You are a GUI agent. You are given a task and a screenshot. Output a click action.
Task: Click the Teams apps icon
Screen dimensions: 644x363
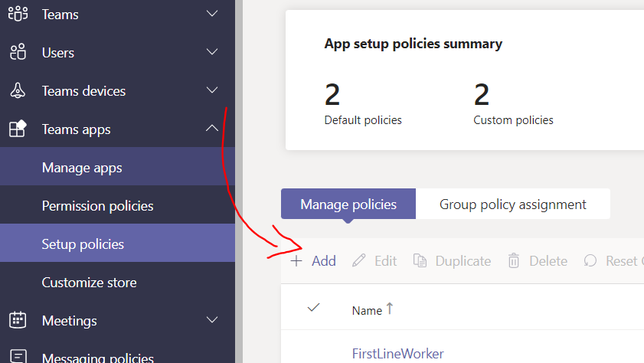point(18,129)
